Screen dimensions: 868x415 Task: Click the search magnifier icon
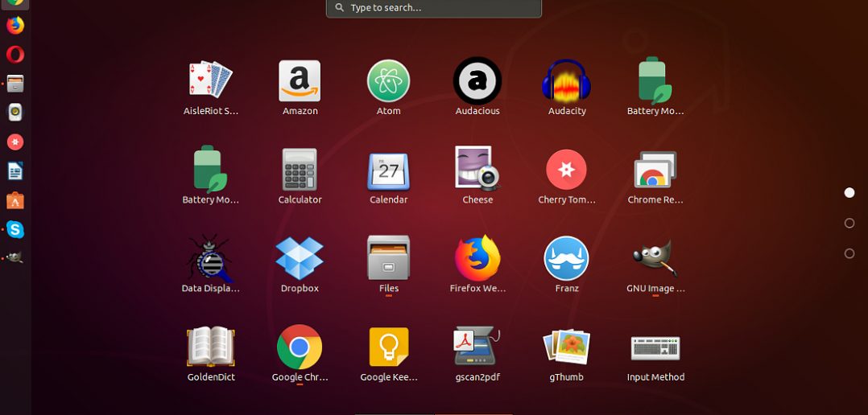click(339, 8)
